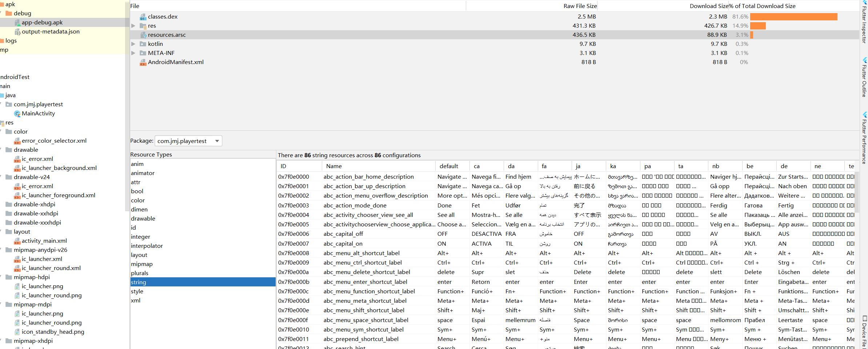Click ic_launcher_foreground.xml file icon
The width and height of the screenshot is (868, 349).
point(17,195)
